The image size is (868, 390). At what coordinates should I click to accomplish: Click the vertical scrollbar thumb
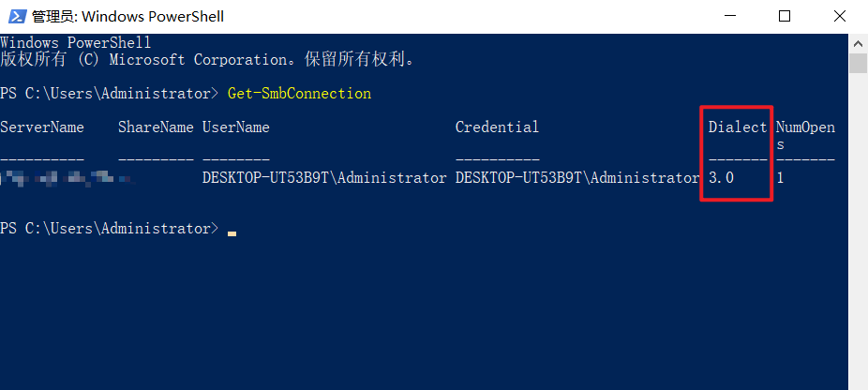click(858, 63)
